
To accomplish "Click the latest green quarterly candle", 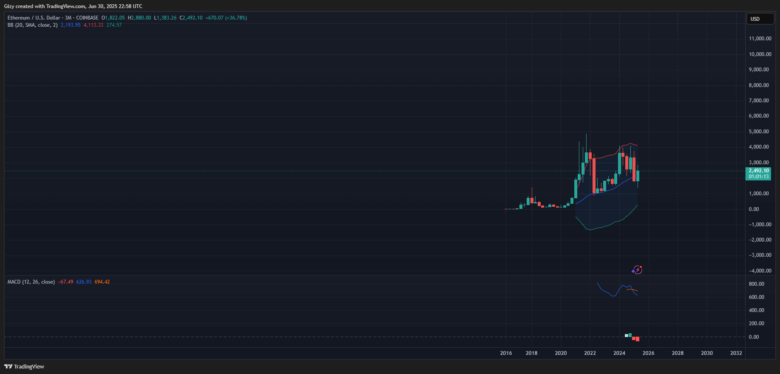I will point(638,176).
